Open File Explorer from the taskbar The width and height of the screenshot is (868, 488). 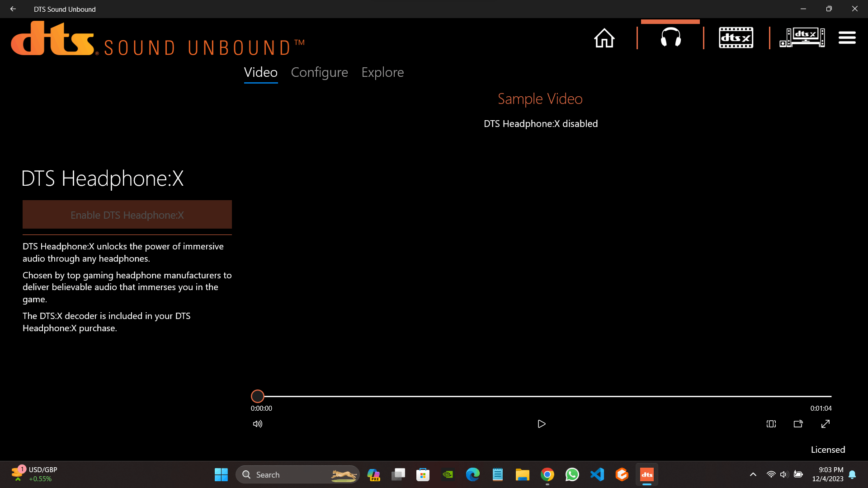(x=522, y=474)
